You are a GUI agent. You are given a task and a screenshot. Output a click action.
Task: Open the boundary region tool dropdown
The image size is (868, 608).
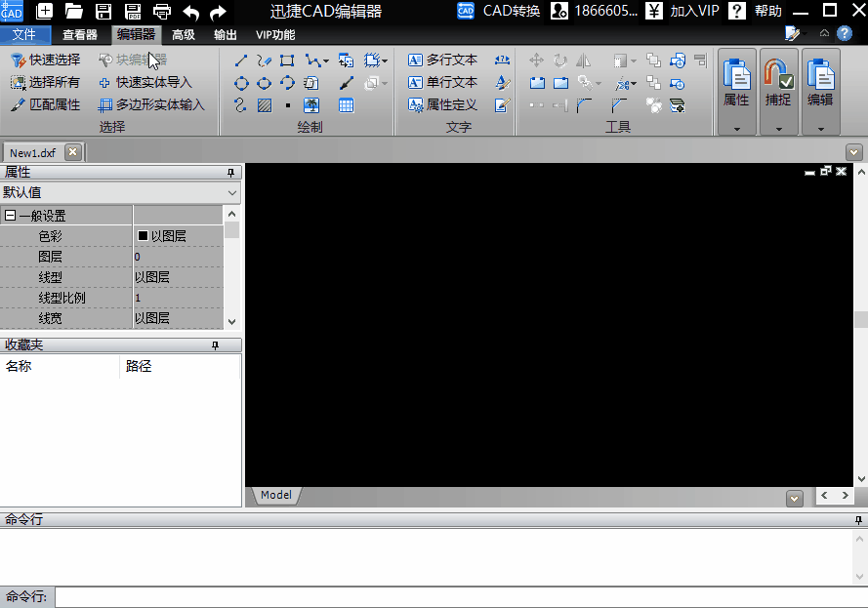[385, 61]
